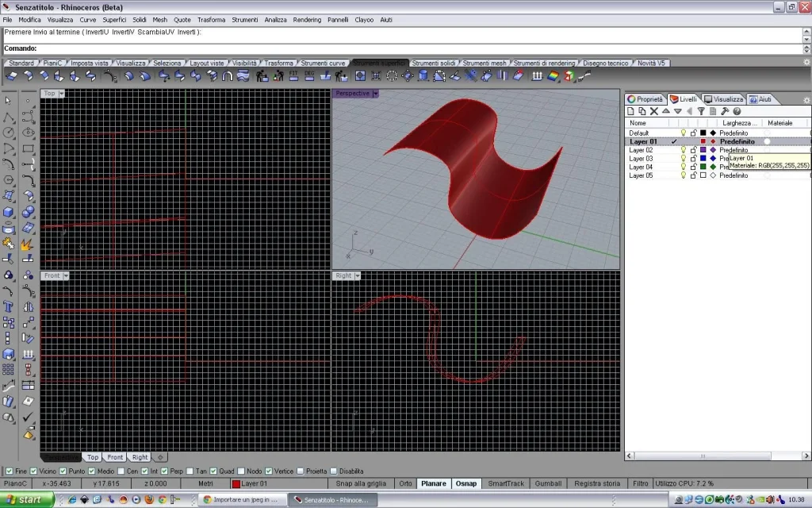Screen dimensions: 812x508
Task: Toggle Planare mode in status bar
Action: tap(434, 483)
